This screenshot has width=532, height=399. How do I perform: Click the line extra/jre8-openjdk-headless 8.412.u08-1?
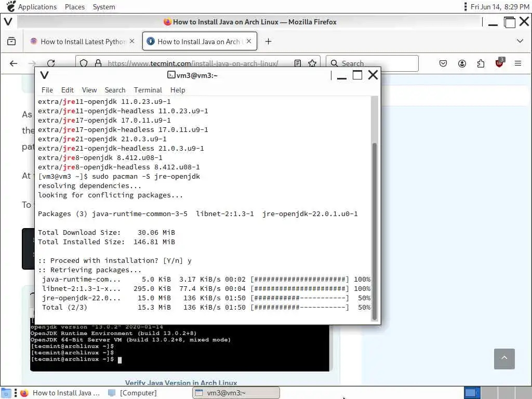click(119, 167)
